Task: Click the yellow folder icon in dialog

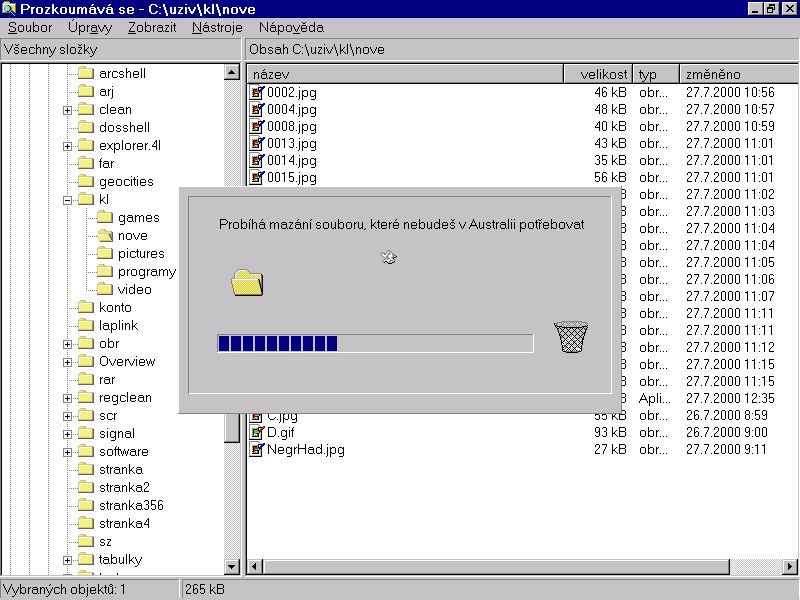Action: tap(247, 283)
